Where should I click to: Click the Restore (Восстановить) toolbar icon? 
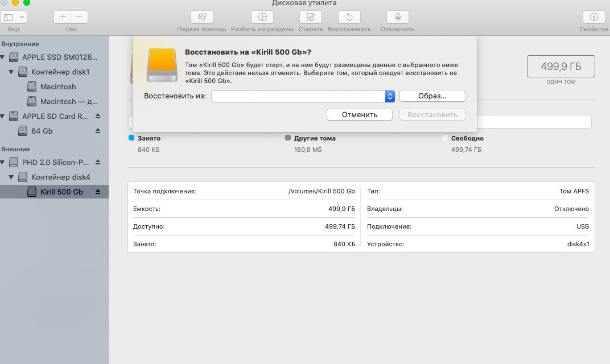[349, 17]
